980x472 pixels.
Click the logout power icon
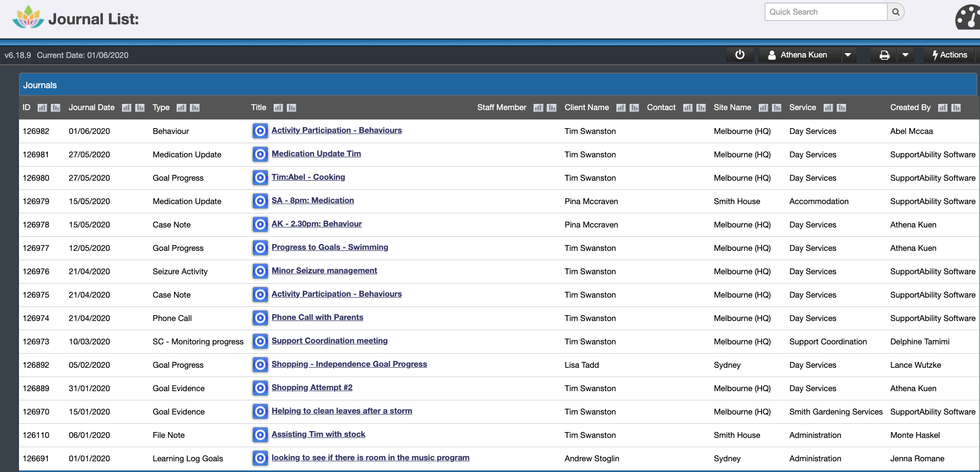(x=740, y=55)
